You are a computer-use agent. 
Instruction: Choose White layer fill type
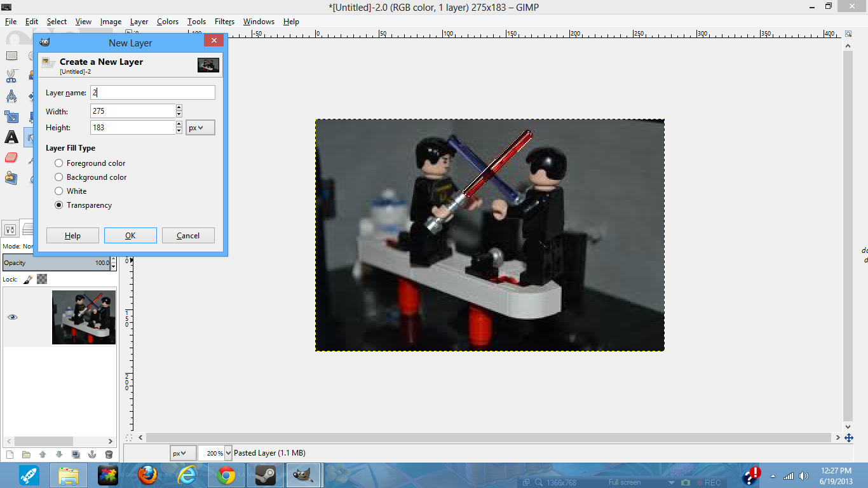tap(71, 191)
